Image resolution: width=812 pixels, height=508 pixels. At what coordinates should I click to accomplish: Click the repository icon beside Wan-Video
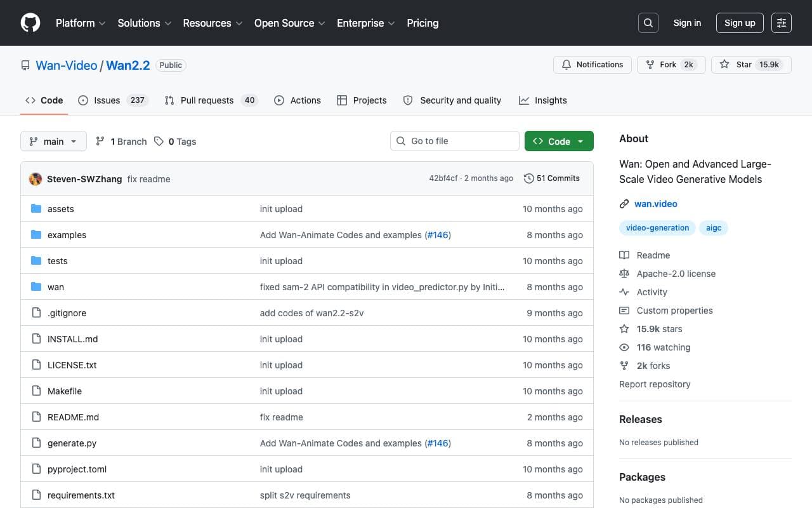25,65
